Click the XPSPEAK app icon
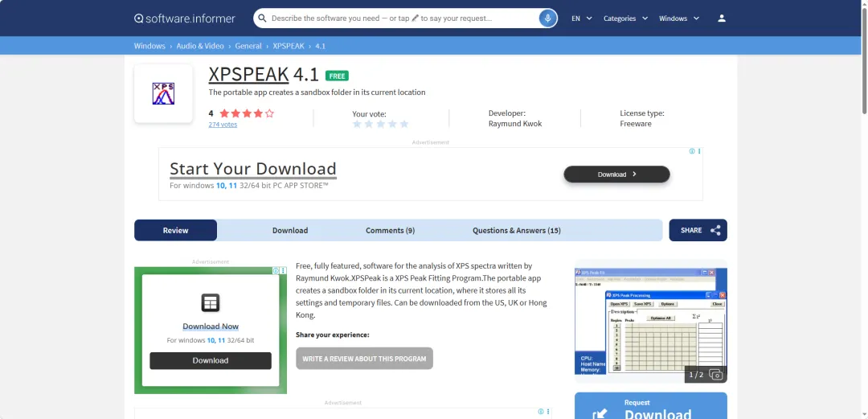Viewport: 868px width, 419px height. 163,93
